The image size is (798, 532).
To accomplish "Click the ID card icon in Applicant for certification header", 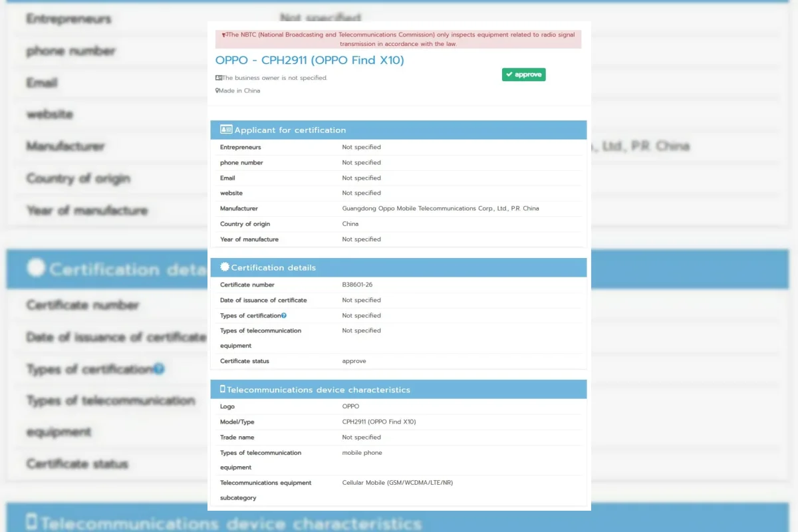I will [x=226, y=130].
